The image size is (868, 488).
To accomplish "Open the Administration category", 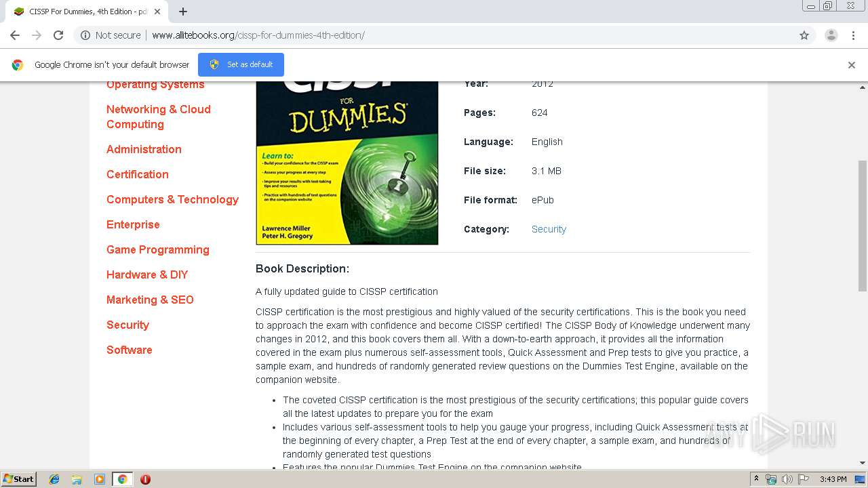I will (144, 149).
